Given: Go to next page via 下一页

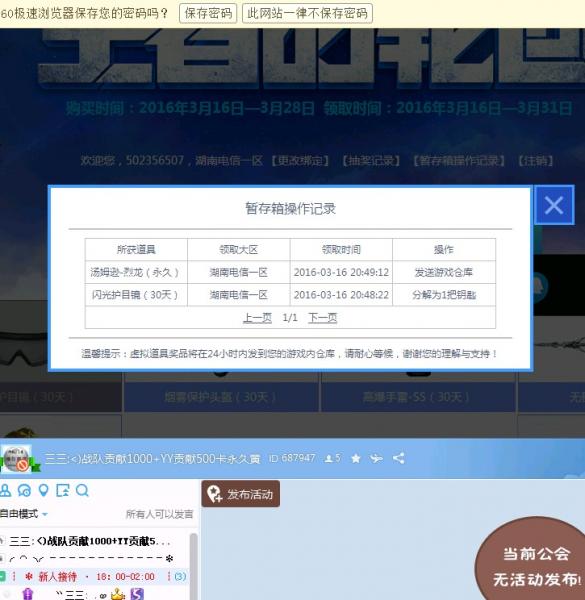Looking at the screenshot, I should (323, 318).
